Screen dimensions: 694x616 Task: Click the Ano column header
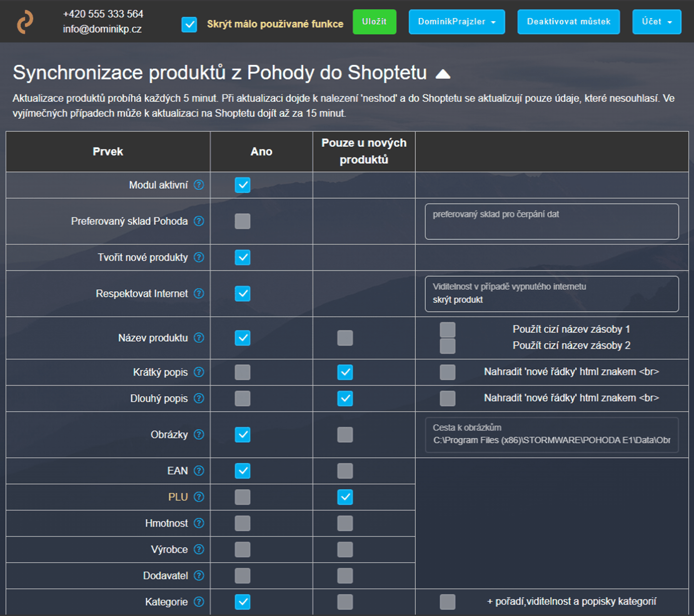[x=261, y=152]
